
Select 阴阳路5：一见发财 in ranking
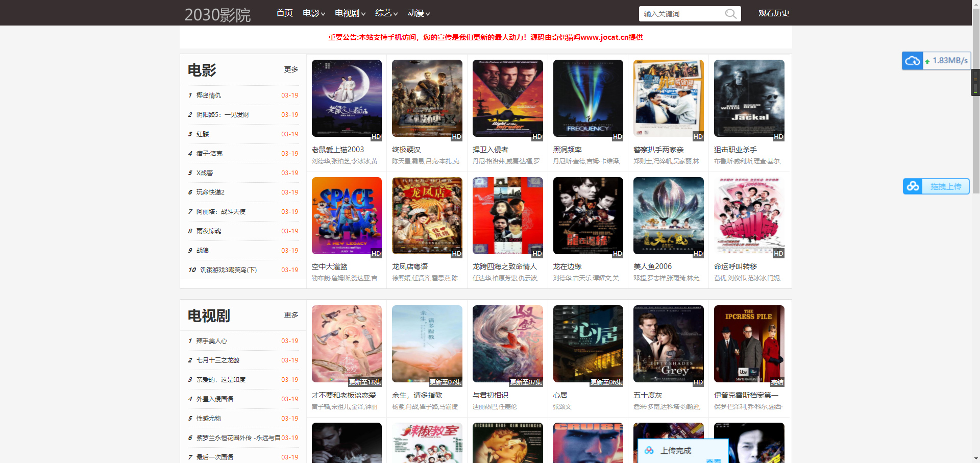(223, 115)
